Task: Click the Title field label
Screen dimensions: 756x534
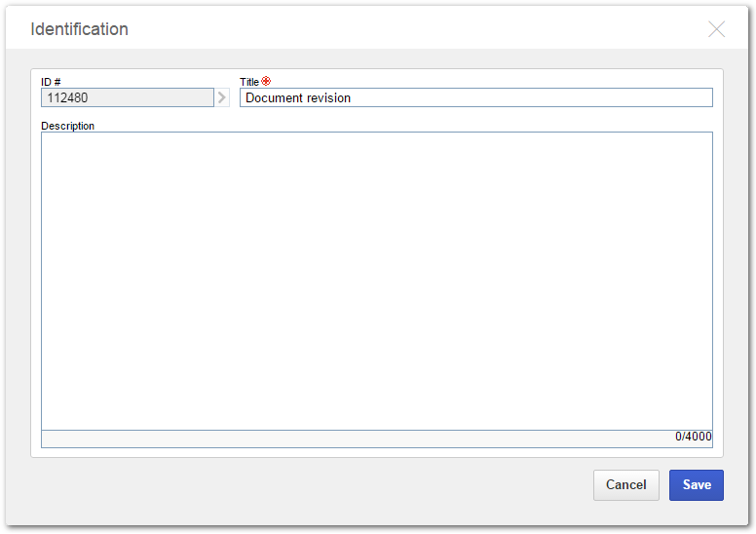Action: click(249, 82)
